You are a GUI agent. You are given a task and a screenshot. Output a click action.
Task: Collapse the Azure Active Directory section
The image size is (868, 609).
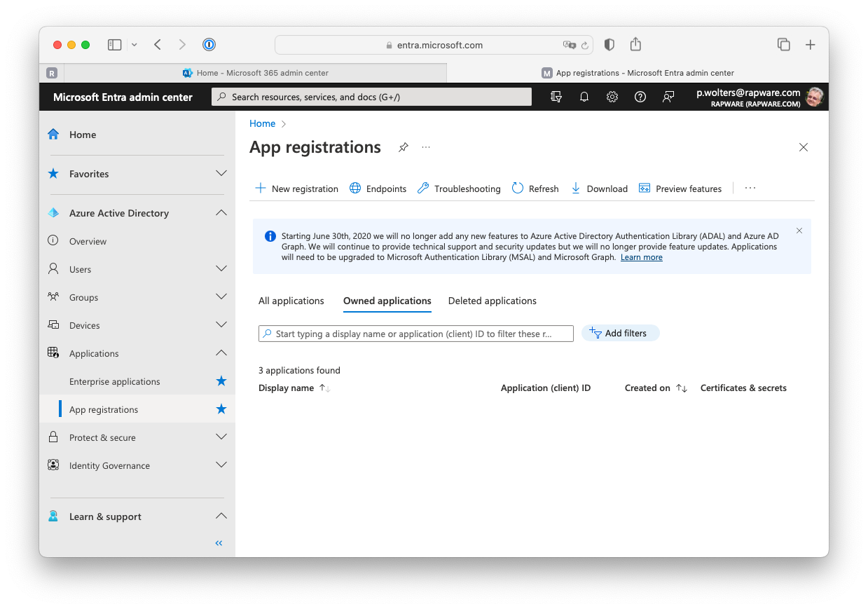(x=221, y=213)
